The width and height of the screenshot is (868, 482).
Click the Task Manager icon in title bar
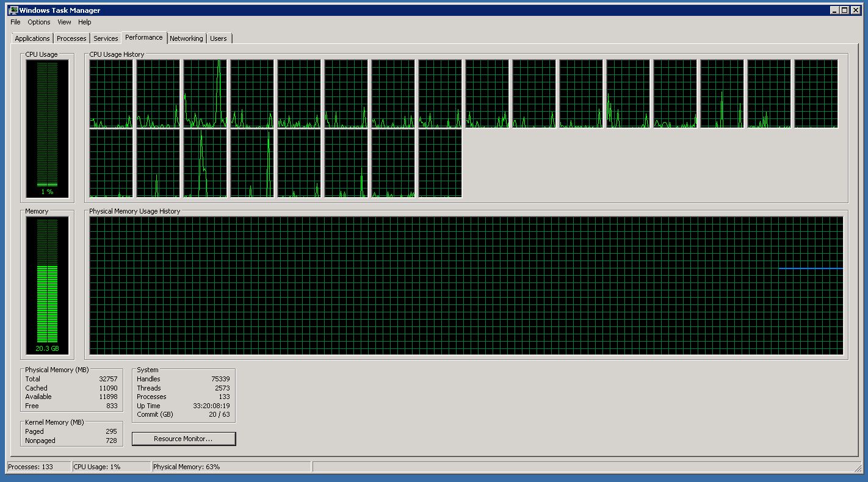click(x=13, y=10)
